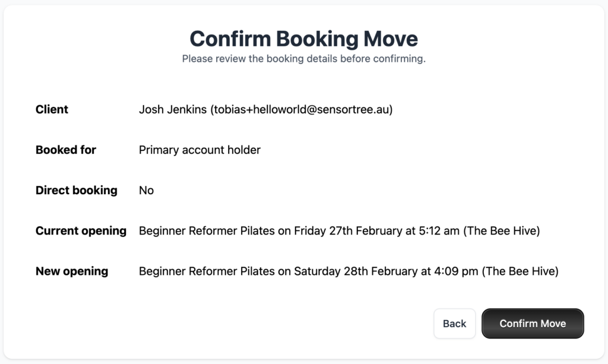Click the Direct booking value 'No'

click(x=146, y=190)
